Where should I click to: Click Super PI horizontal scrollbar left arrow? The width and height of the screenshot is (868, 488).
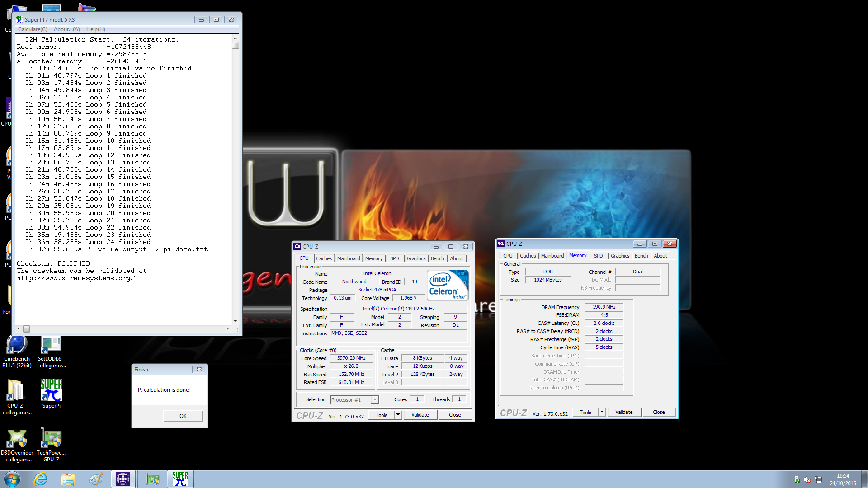tap(19, 329)
